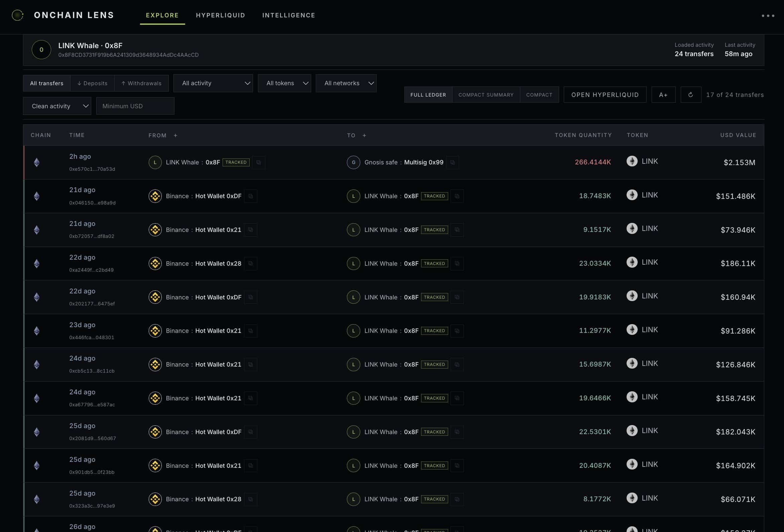
Task: Copy Binance Hot Wallet 0x21 address in 0xb72057 row
Action: coord(251,230)
